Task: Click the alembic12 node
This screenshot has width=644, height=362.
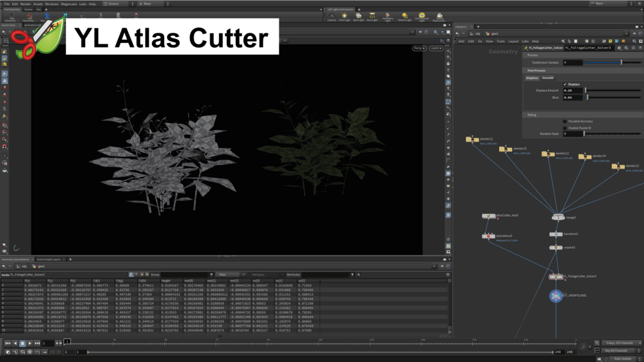Action: pos(549,154)
